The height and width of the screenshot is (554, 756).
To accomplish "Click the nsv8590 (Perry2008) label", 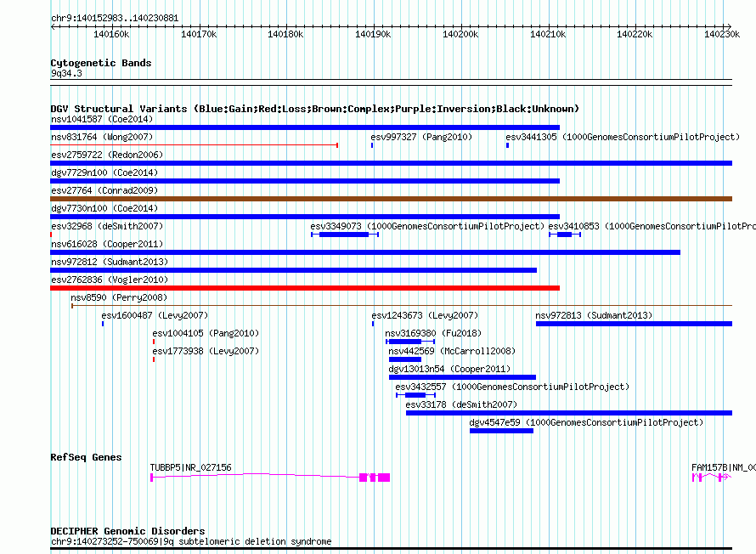I will [x=119, y=297].
